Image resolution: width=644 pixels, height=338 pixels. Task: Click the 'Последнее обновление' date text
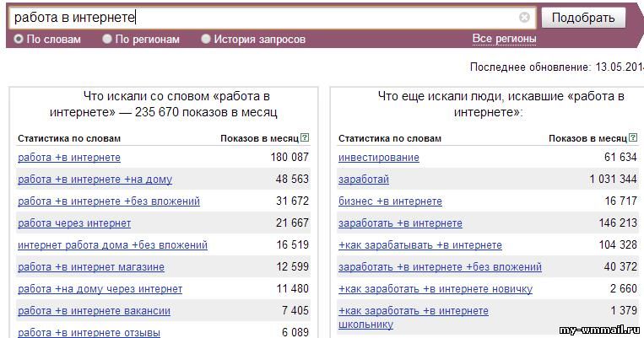click(557, 67)
